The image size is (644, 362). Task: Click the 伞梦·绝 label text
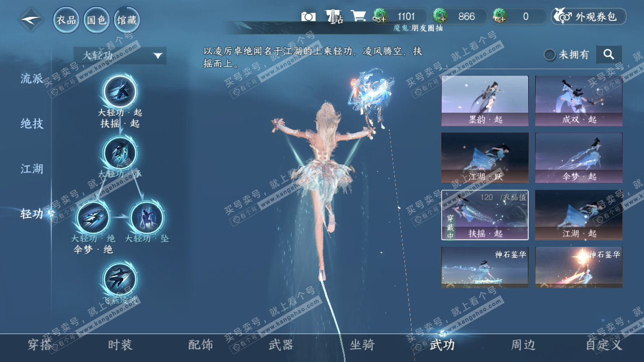(x=93, y=249)
